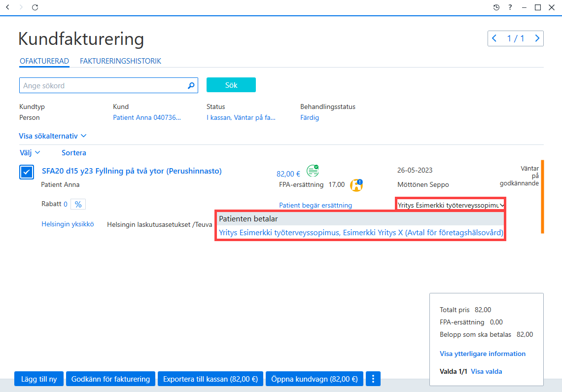Screen dimensions: 562x392
Task: Open the Yritys Esimerkki payer dropdown
Action: click(x=451, y=205)
